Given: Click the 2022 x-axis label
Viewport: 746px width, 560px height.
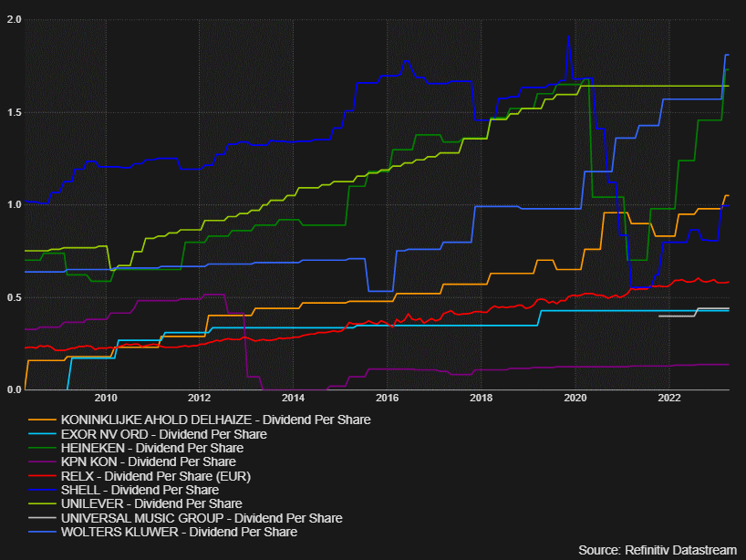Looking at the screenshot, I should coord(668,398).
